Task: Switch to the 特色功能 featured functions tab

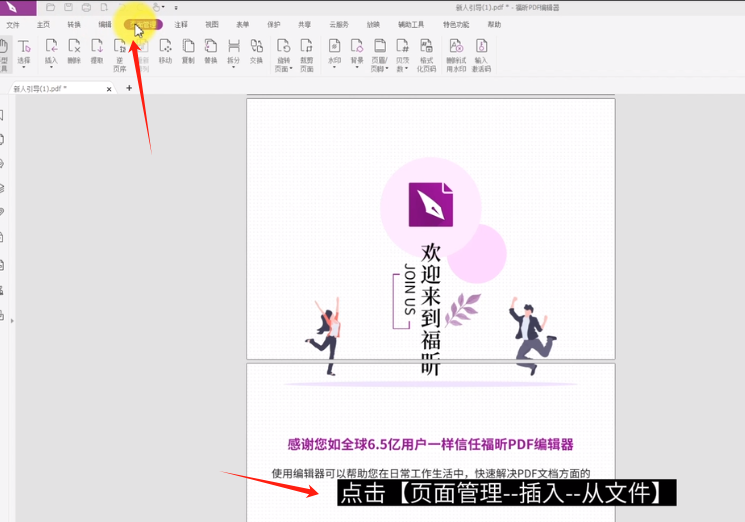Action: (x=456, y=25)
